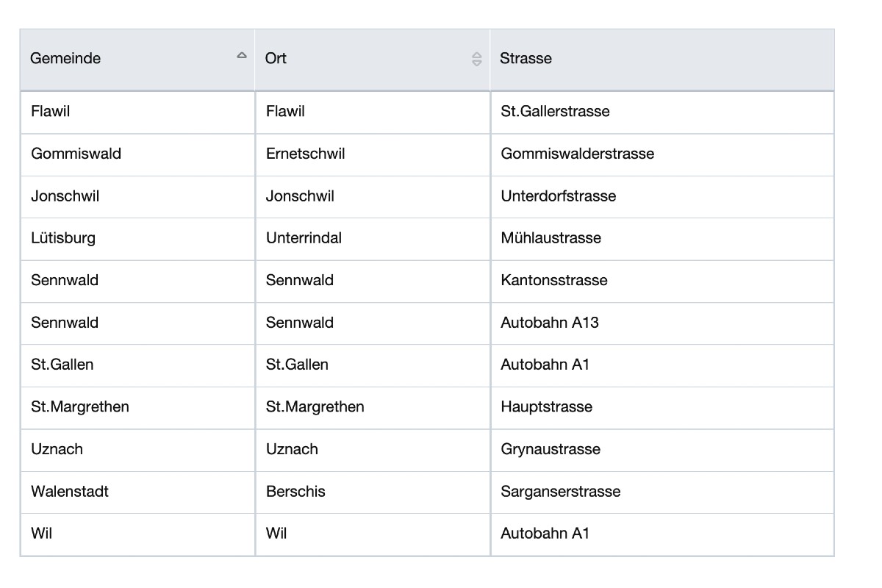Select the Lütisburg Gemeinde cell
The image size is (882, 588).
(63, 238)
